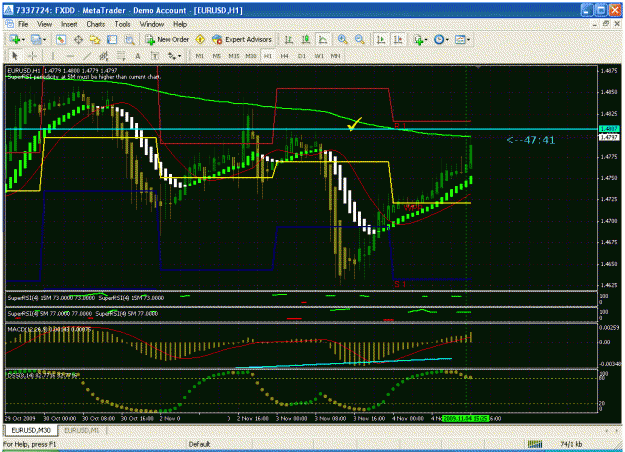Click the 1.4807 green price label
This screenshot has width=625, height=452.
(609, 129)
